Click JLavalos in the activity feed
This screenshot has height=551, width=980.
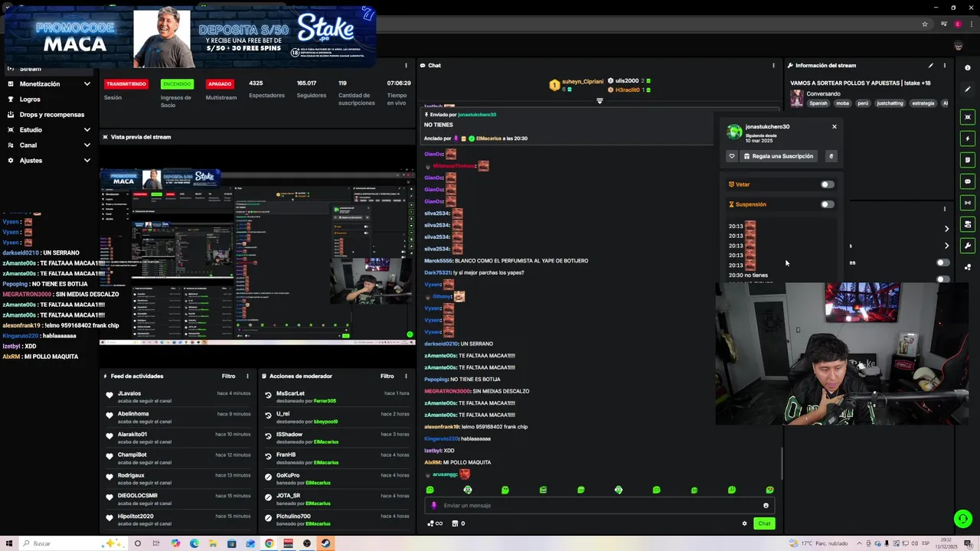[129, 393]
